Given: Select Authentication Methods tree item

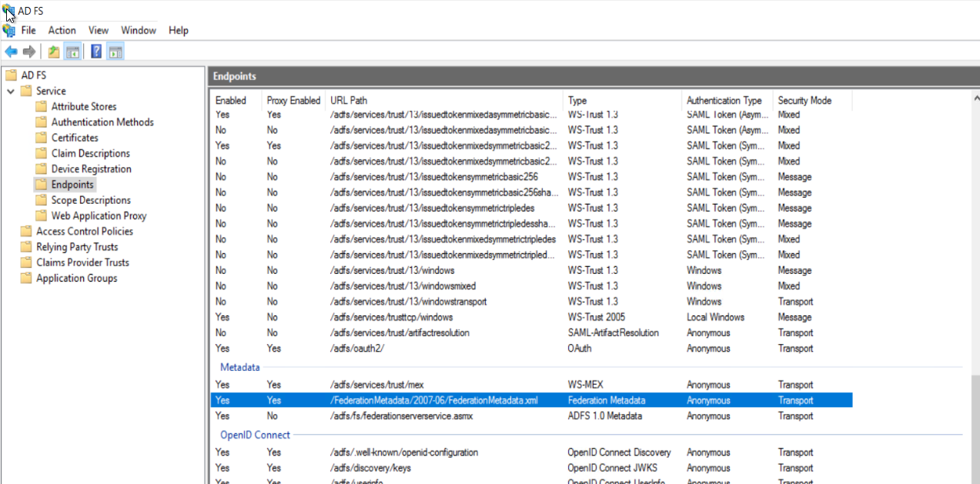Looking at the screenshot, I should point(102,122).
